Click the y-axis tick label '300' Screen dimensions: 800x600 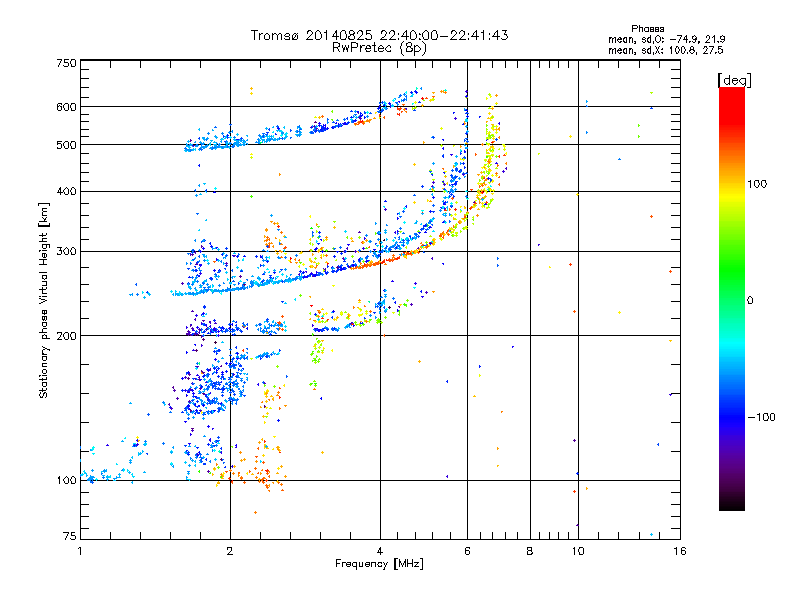[66, 251]
